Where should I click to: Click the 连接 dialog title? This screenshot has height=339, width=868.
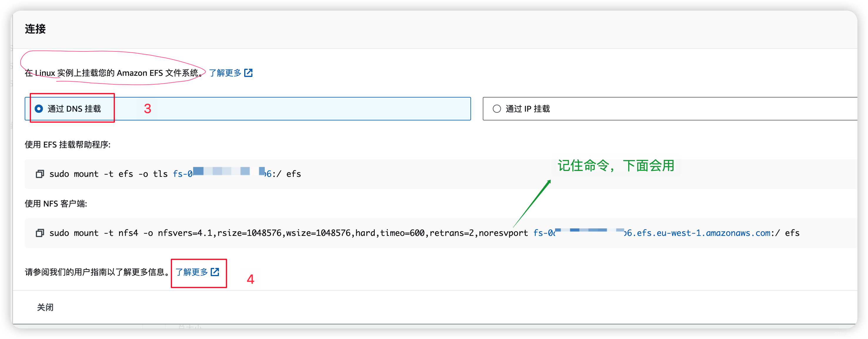click(x=35, y=29)
